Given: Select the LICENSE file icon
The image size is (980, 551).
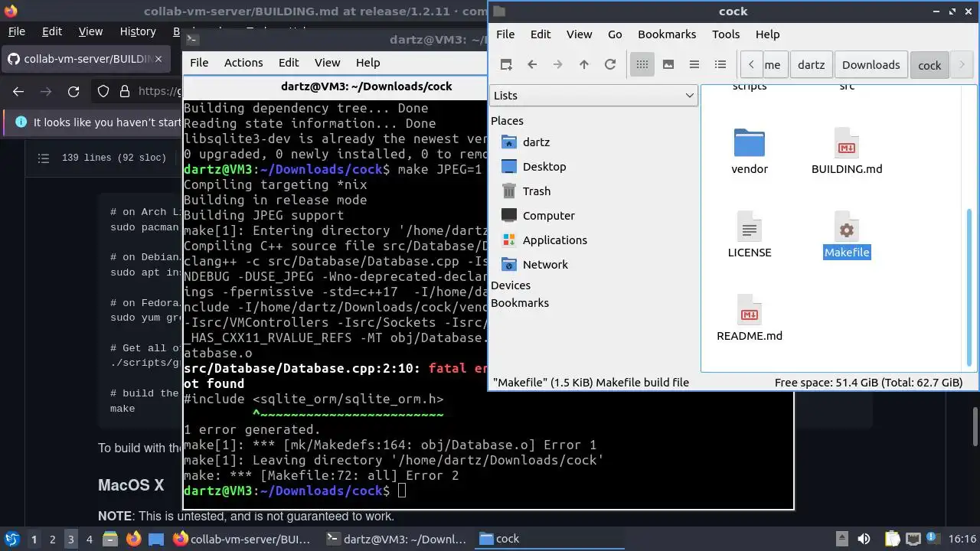Looking at the screenshot, I should point(750,227).
